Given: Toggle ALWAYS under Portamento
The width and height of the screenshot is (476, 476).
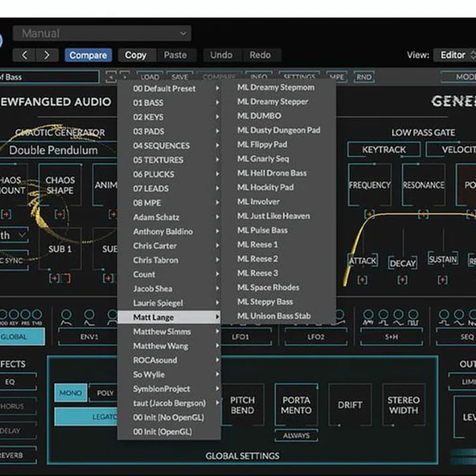Looking at the screenshot, I should tap(296, 436).
